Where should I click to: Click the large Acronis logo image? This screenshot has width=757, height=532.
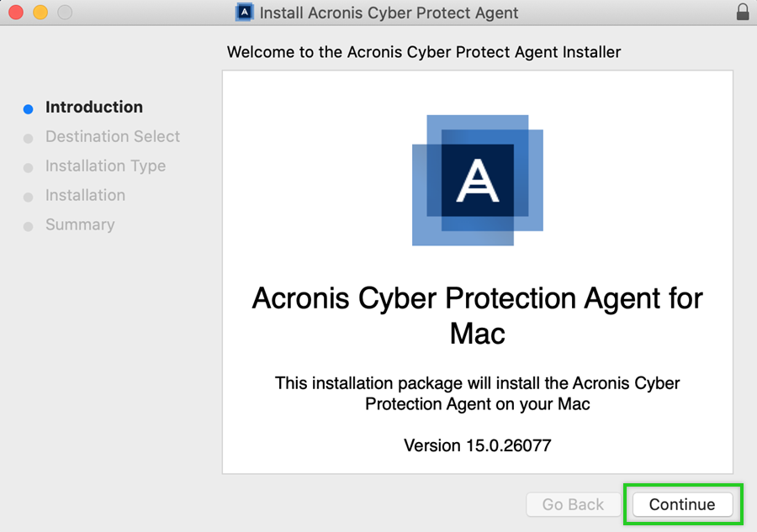477,180
